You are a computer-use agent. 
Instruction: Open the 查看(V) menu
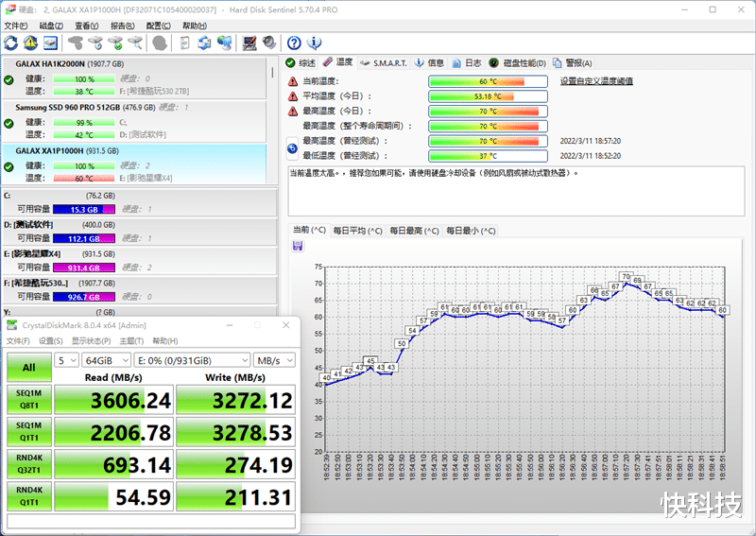pyautogui.click(x=87, y=26)
